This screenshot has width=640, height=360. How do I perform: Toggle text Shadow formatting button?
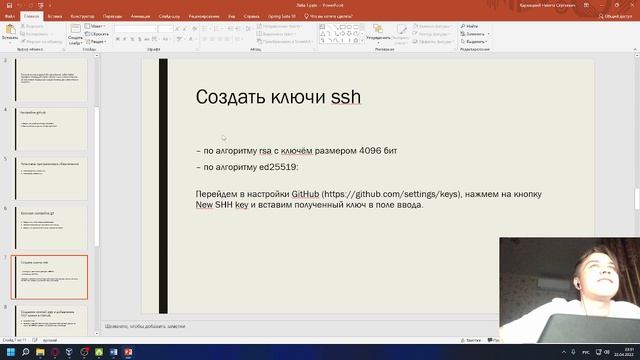coord(140,39)
